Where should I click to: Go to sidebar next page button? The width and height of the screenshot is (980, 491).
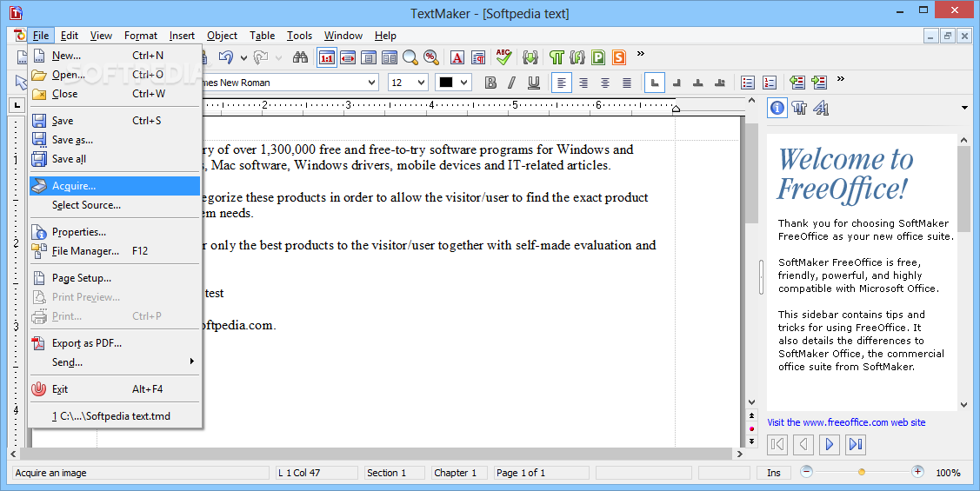[830, 444]
